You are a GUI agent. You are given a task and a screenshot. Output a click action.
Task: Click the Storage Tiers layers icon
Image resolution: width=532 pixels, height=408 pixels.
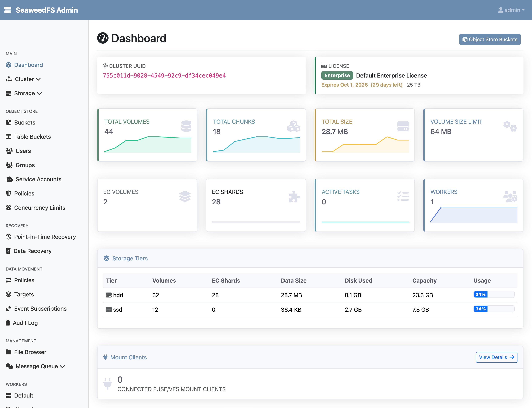(x=106, y=258)
